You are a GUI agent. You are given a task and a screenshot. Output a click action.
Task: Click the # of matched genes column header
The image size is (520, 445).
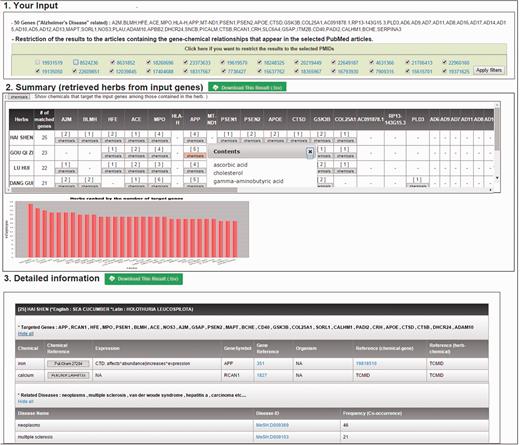pyautogui.click(x=44, y=119)
